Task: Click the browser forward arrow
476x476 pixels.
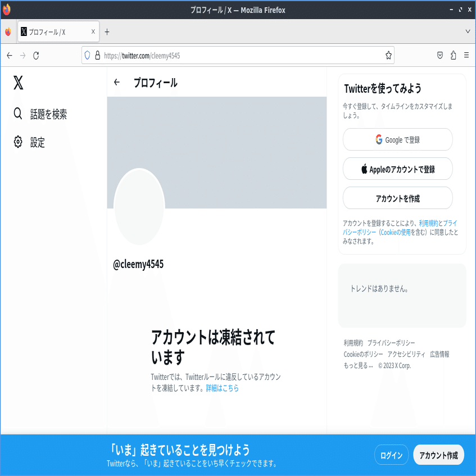Action: click(x=23, y=56)
